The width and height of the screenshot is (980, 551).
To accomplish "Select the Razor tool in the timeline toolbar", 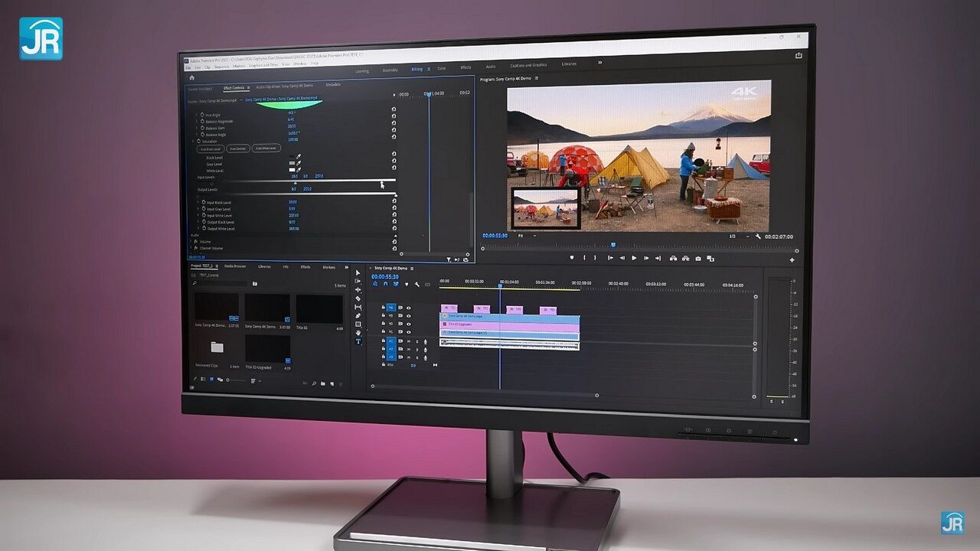I will pyautogui.click(x=358, y=298).
